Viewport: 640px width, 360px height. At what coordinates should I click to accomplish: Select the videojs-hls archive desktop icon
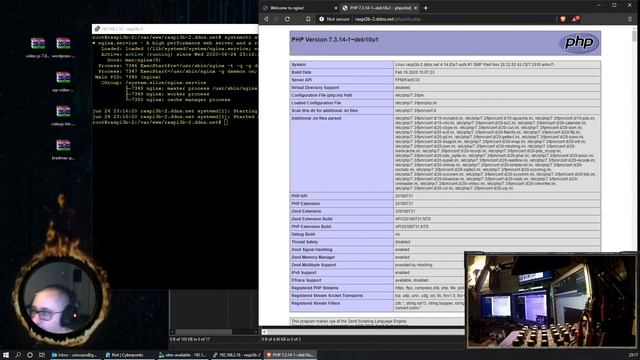[x=63, y=116]
